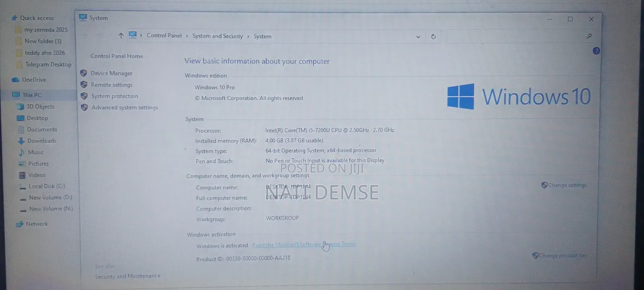Open Music in Explorer sidebar
644x290 pixels.
35,152
